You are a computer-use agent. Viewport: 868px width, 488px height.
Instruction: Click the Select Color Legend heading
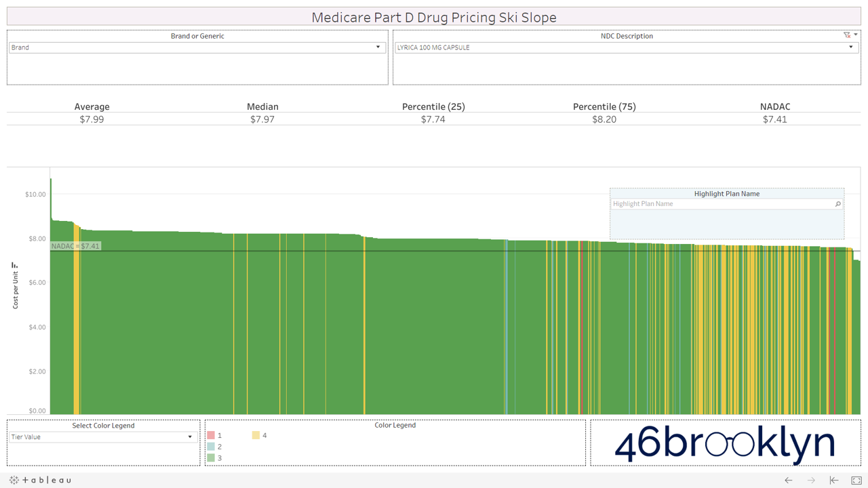(x=103, y=426)
